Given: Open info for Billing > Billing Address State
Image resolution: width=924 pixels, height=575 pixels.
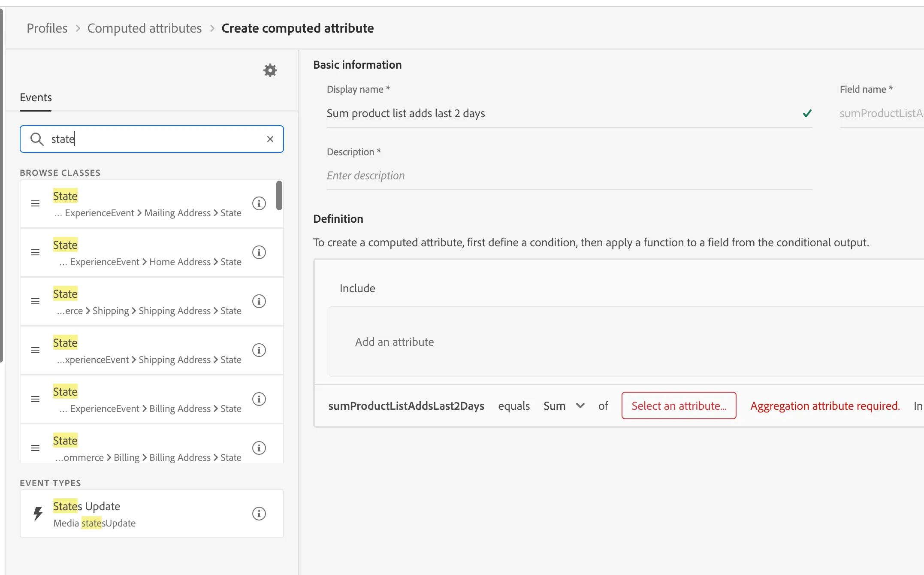Looking at the screenshot, I should (259, 448).
